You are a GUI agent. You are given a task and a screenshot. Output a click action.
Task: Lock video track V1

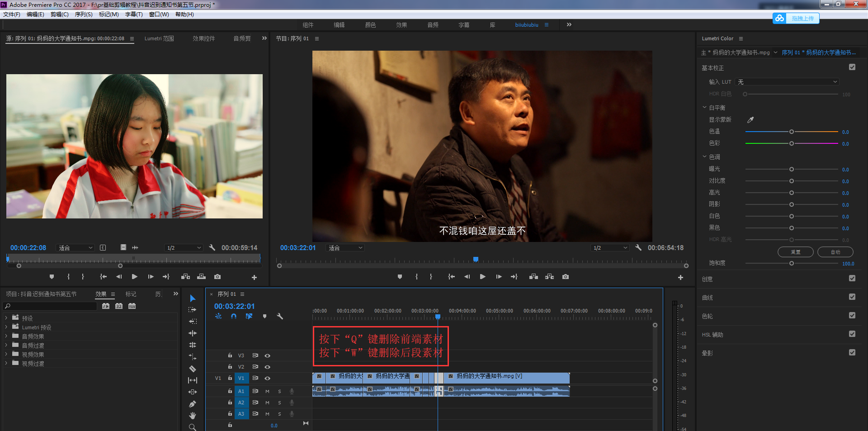pyautogui.click(x=230, y=378)
